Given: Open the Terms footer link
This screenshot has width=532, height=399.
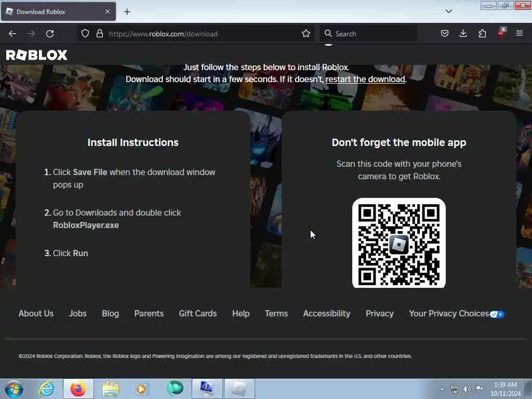Looking at the screenshot, I should tap(276, 313).
